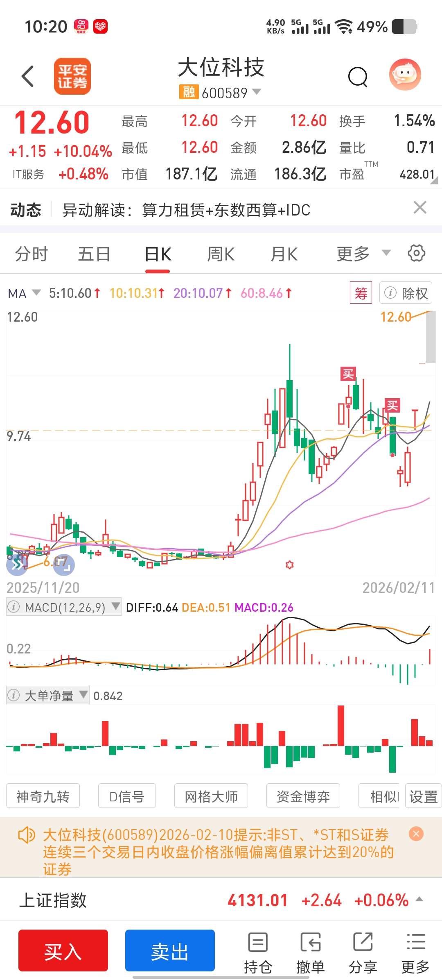Tap the 2026/02/11 date label
This screenshot has width=442, height=980.
(399, 588)
